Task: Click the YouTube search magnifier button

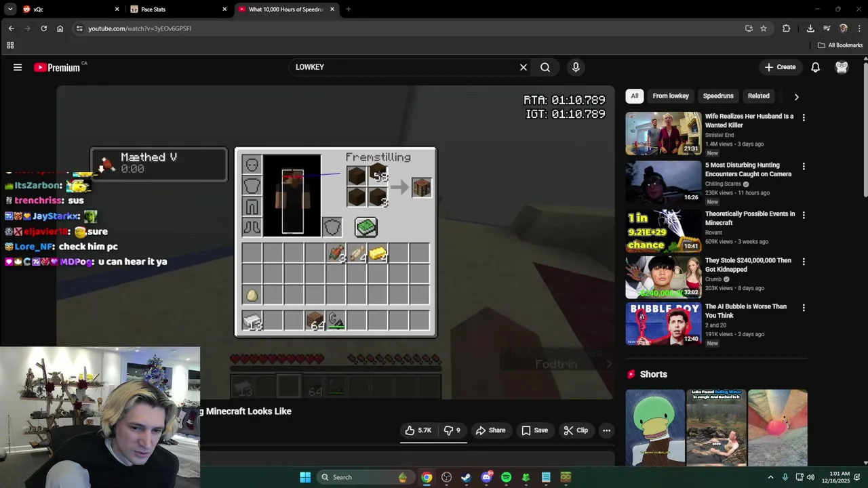Action: 545,67
